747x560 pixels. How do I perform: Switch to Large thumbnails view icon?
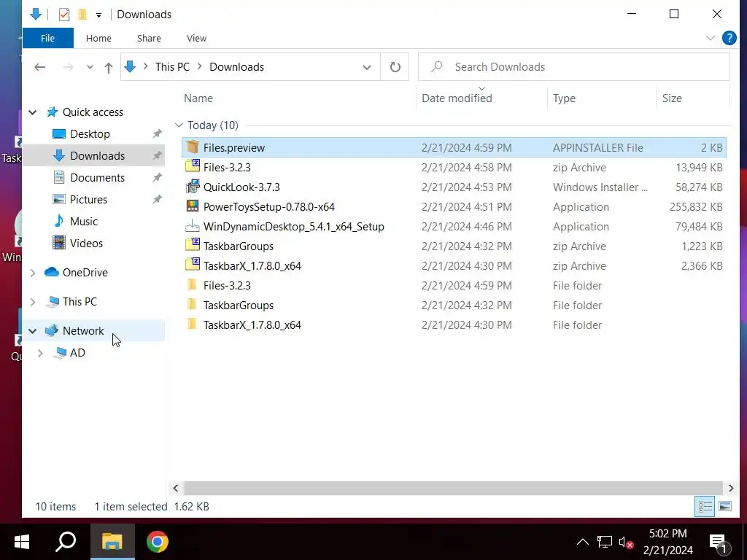pos(725,506)
